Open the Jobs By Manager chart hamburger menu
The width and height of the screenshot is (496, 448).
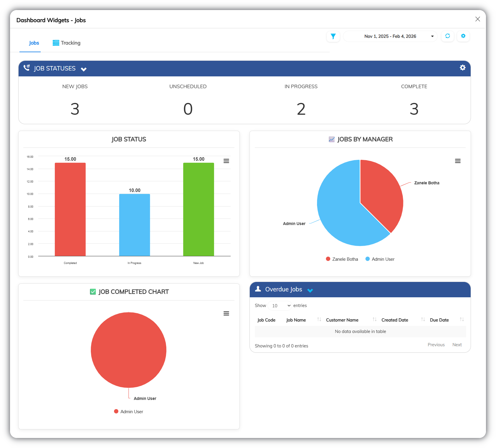pyautogui.click(x=458, y=161)
